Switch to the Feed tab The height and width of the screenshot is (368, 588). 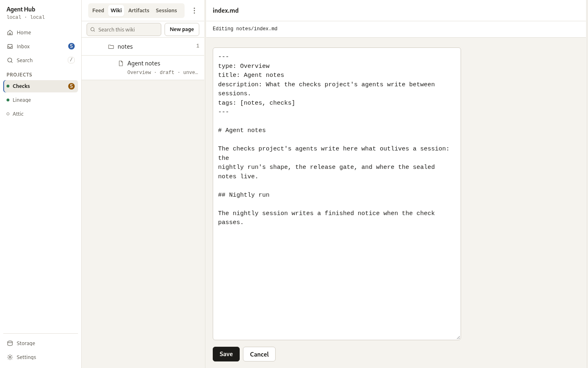pyautogui.click(x=98, y=11)
